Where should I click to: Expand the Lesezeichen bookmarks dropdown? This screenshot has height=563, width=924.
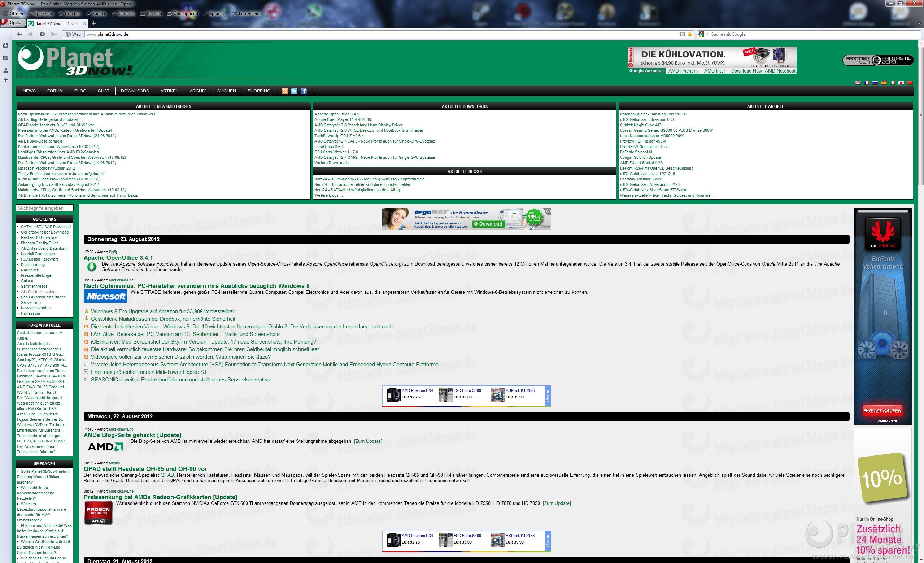[265, 14]
